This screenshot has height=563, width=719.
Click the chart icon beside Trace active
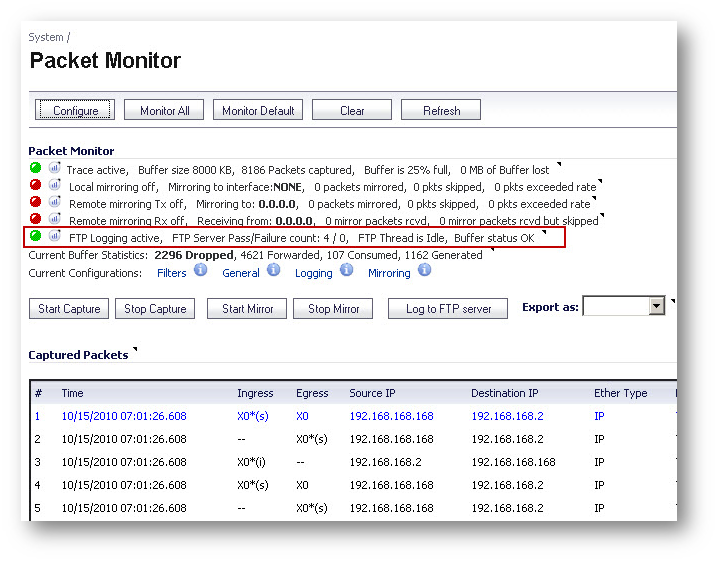click(x=54, y=169)
